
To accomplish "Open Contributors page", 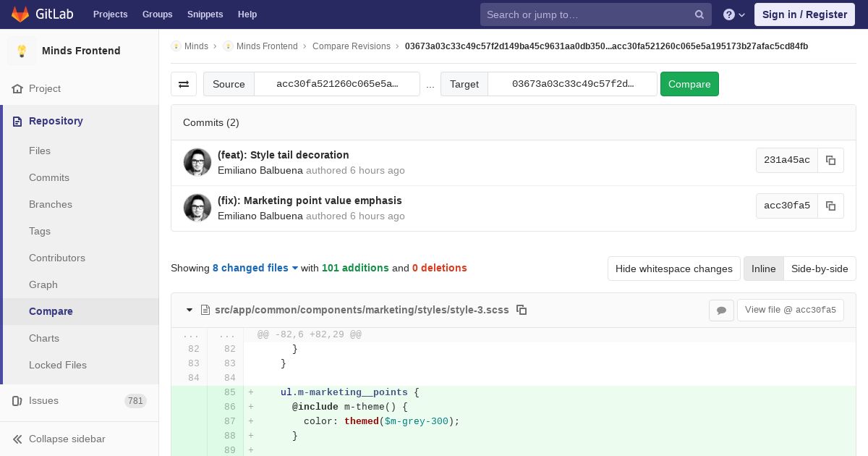I will [x=57, y=258].
